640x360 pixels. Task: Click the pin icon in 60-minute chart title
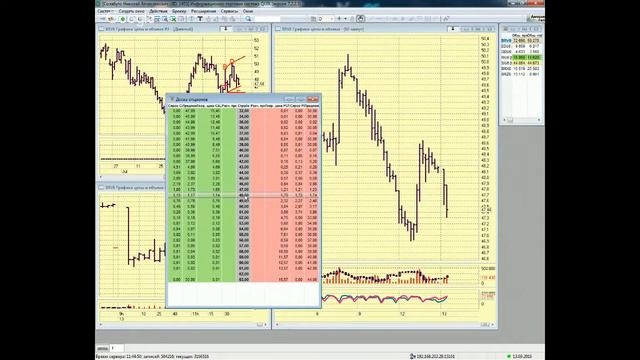click(x=452, y=29)
